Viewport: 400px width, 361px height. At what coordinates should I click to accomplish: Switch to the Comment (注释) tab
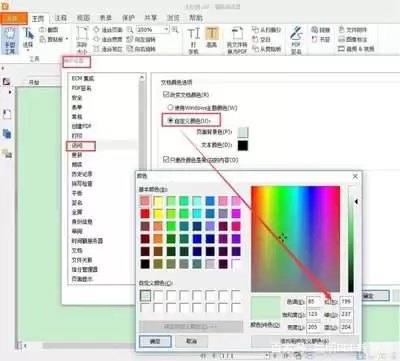click(x=61, y=18)
